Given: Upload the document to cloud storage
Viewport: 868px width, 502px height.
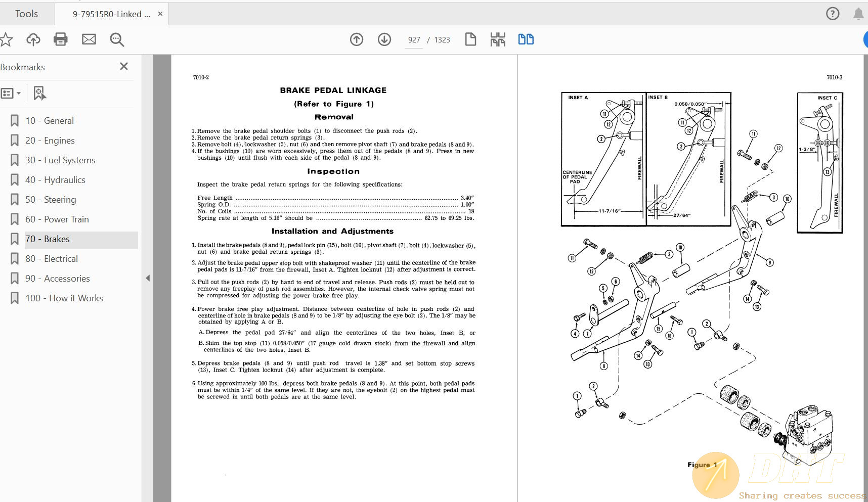Looking at the screenshot, I should (x=33, y=39).
